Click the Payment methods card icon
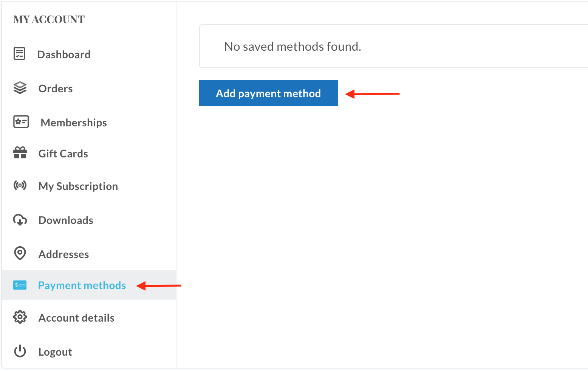Viewport: 588px width, 370px height. (20, 285)
